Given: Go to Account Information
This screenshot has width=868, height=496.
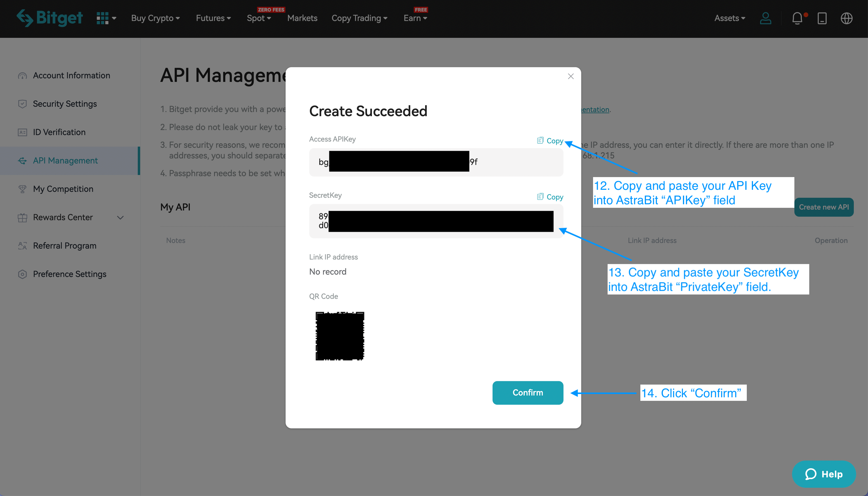Looking at the screenshot, I should tap(71, 76).
